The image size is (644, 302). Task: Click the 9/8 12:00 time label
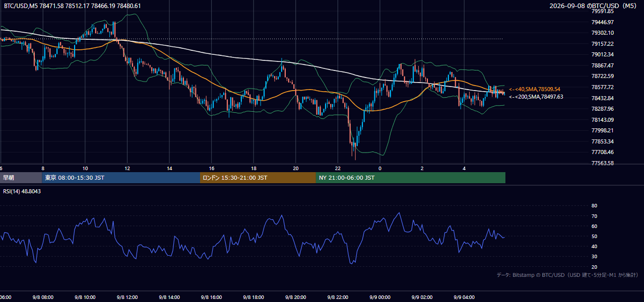click(127, 297)
